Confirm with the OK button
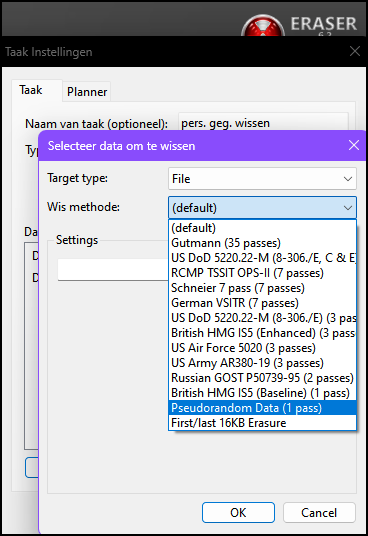 tap(238, 512)
